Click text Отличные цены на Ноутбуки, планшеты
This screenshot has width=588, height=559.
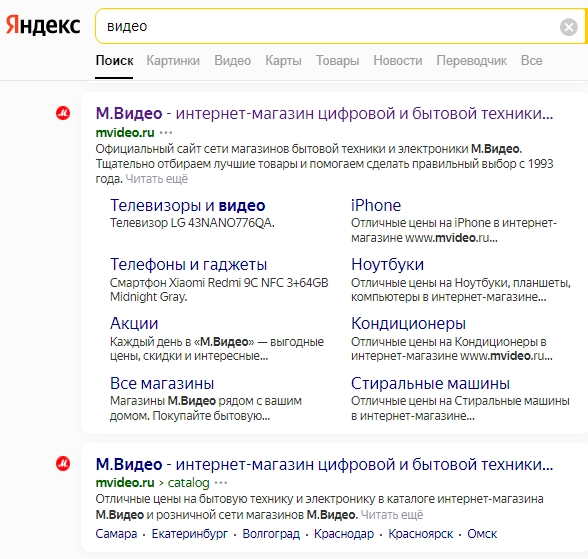[x=460, y=282]
